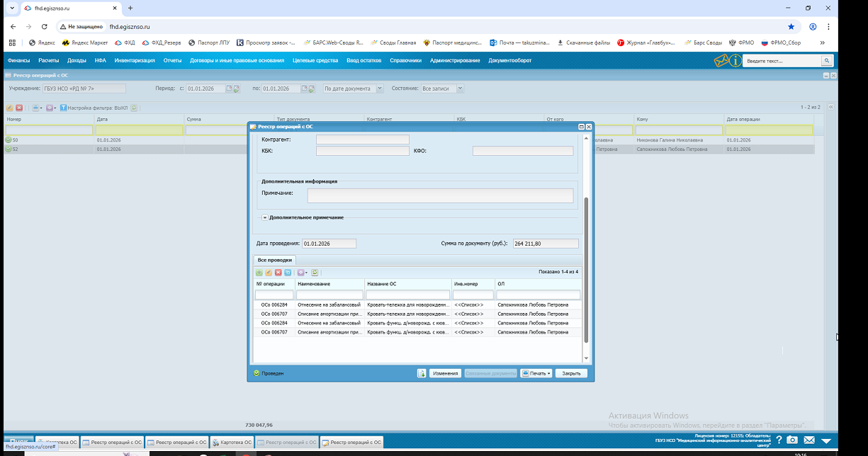Open the Журнал «Главбух» bookmark
This screenshot has width=868, height=456.
(645, 42)
